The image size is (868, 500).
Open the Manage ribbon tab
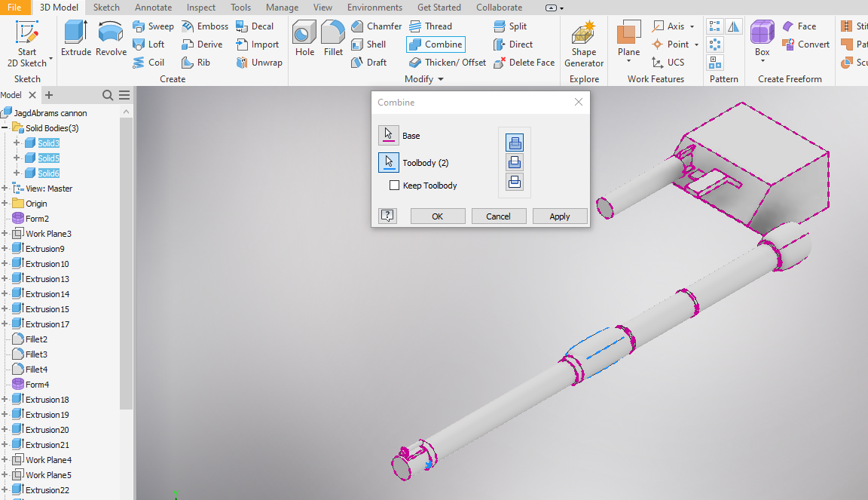(x=282, y=7)
